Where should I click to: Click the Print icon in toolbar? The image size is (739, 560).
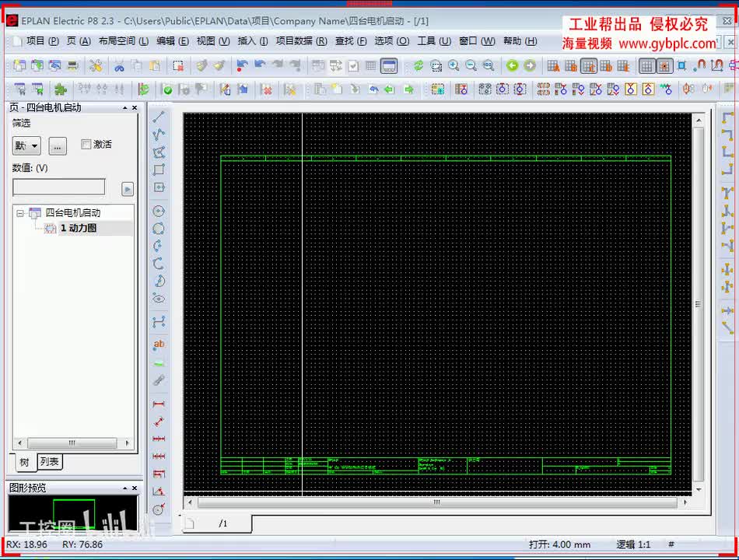pos(72,66)
